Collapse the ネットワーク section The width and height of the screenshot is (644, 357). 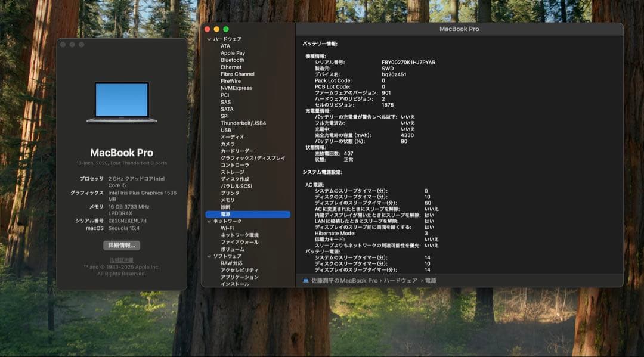(209, 221)
